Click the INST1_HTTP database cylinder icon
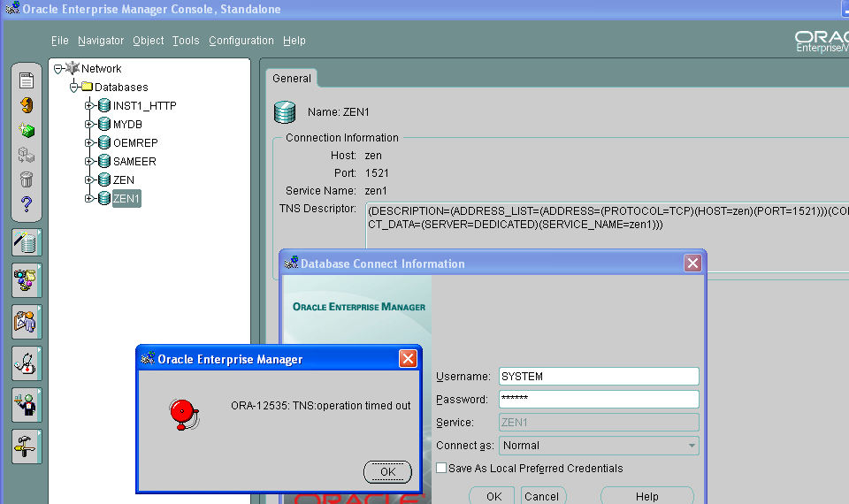Screen dimensions: 849x504 (104, 105)
